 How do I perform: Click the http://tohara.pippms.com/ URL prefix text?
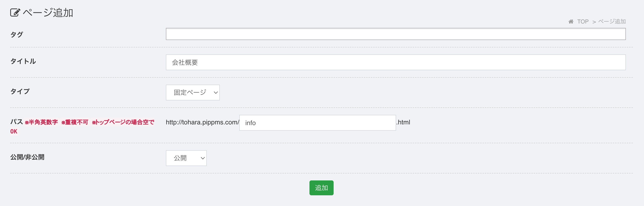coord(203,122)
